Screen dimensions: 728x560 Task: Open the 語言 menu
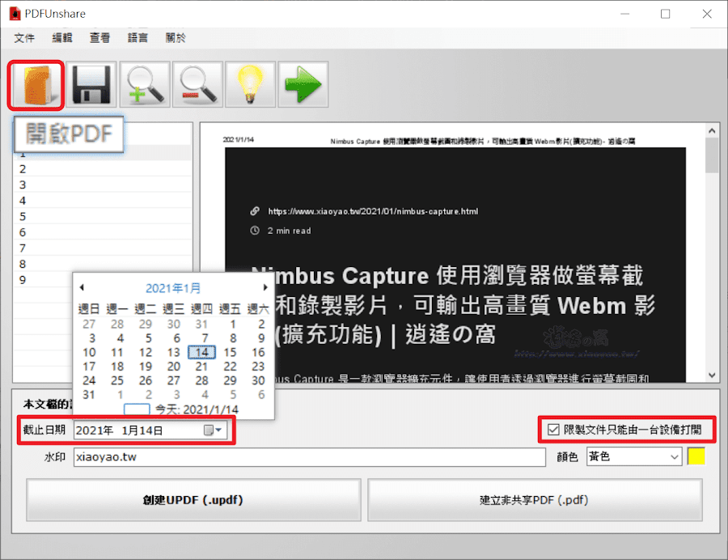click(x=138, y=38)
